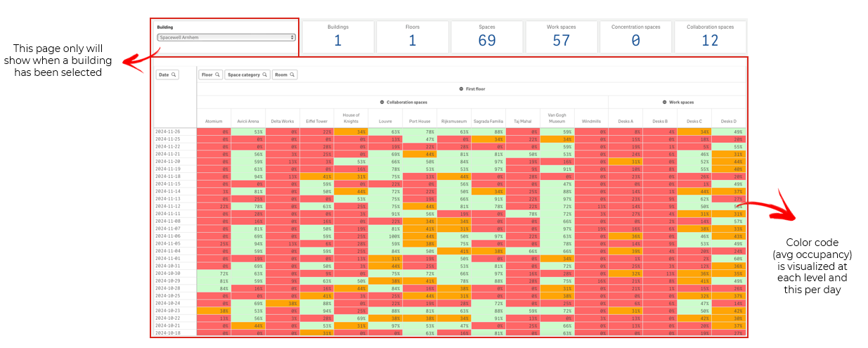Image resolution: width=868 pixels, height=348 pixels.
Task: Click the Delta Works 38% cell on 2024-10-24
Action: point(283,303)
